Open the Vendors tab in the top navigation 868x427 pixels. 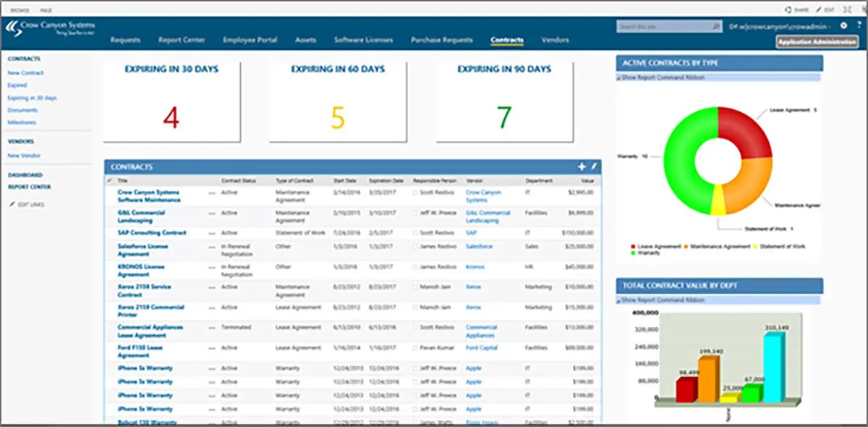coord(556,41)
